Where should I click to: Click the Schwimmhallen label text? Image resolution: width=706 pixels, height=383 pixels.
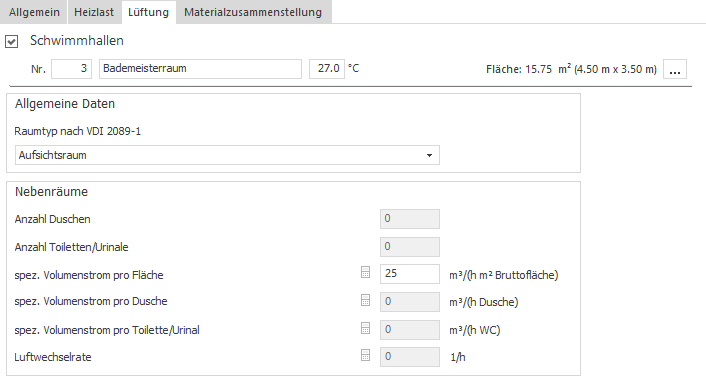tap(77, 41)
